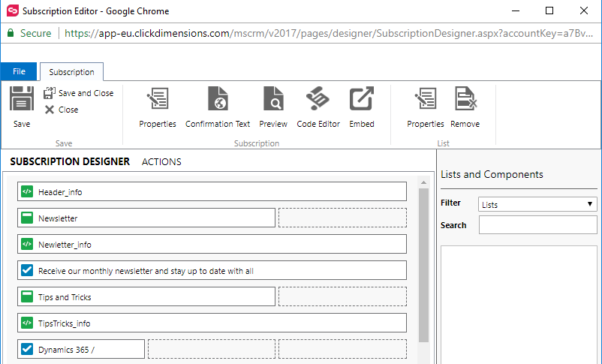This screenshot has width=602, height=364.
Task: Click the 'Tips and Tricks' row label
Action: [x=65, y=297]
